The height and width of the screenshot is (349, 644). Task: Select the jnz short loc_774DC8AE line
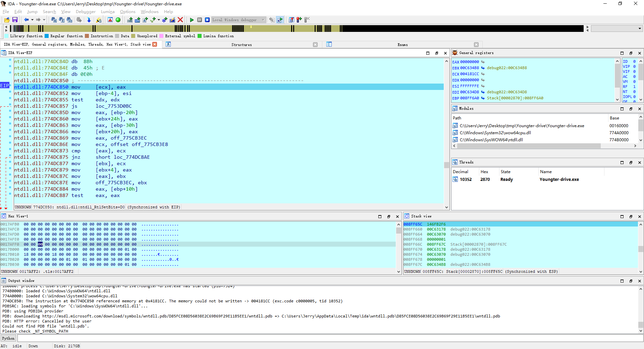tap(229, 157)
